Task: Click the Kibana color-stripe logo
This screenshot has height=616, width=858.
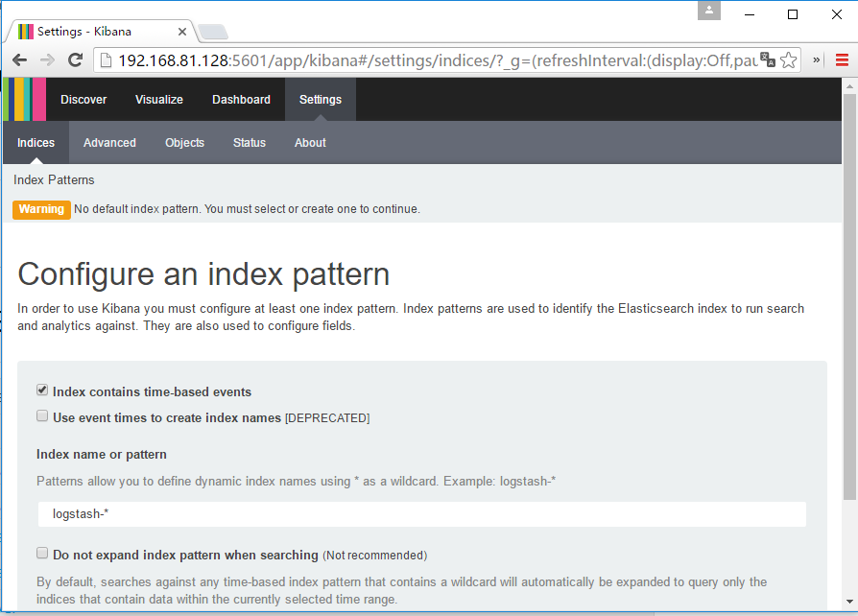Action: 25,99
